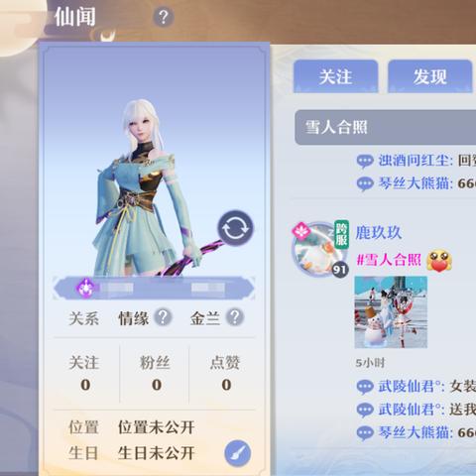Click the purple badge icon on name bar
The width and height of the screenshot is (476, 476).
click(86, 288)
